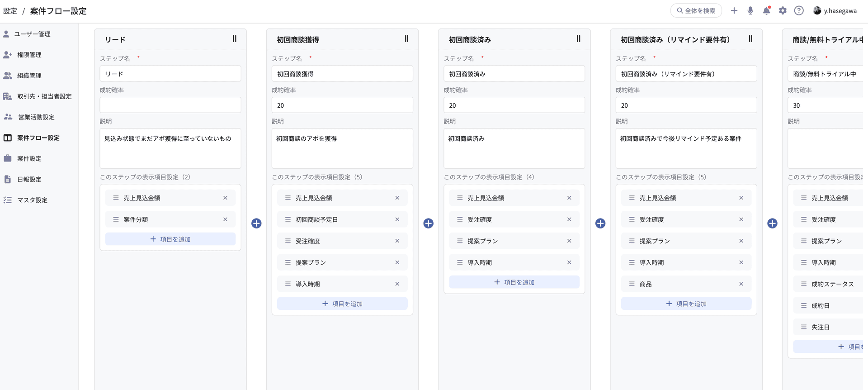
Task: Remove 初回商談予定日 from 初回商談獲得 step
Action: (x=397, y=219)
